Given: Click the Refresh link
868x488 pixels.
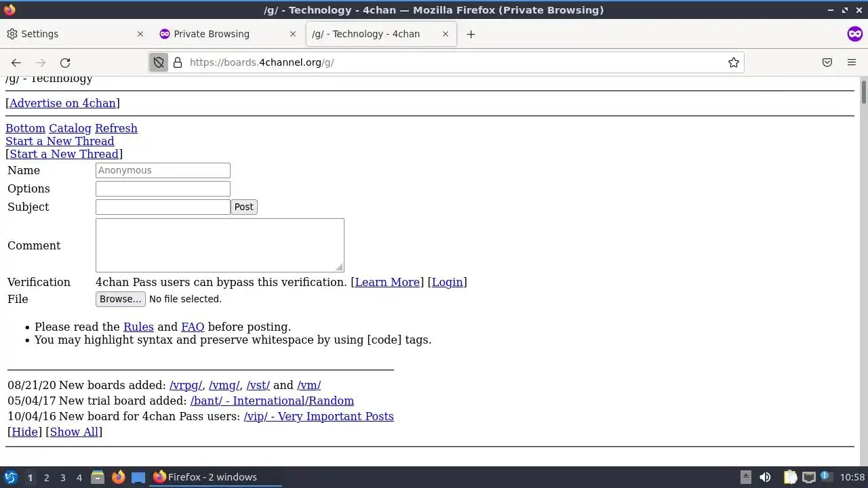Looking at the screenshot, I should pos(116,128).
